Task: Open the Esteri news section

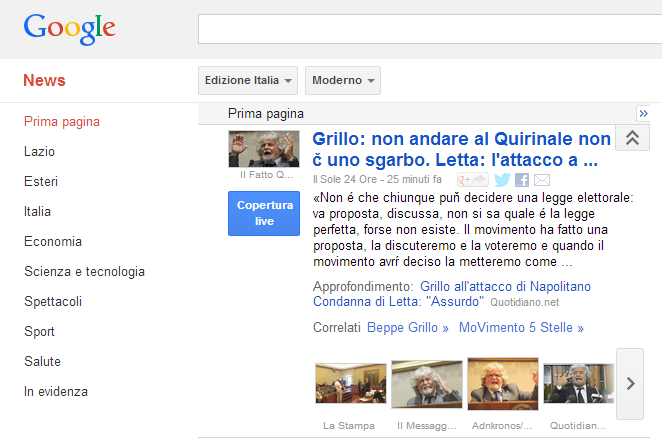Action: pos(41,182)
